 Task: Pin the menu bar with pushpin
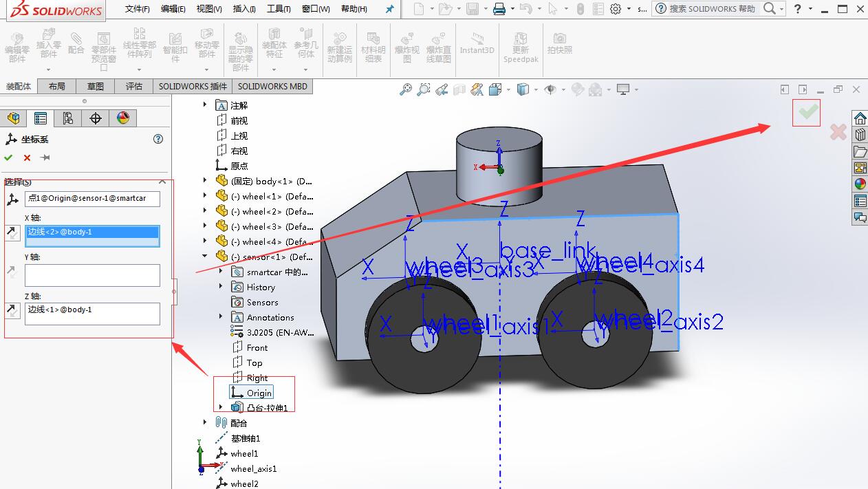pyautogui.click(x=389, y=9)
